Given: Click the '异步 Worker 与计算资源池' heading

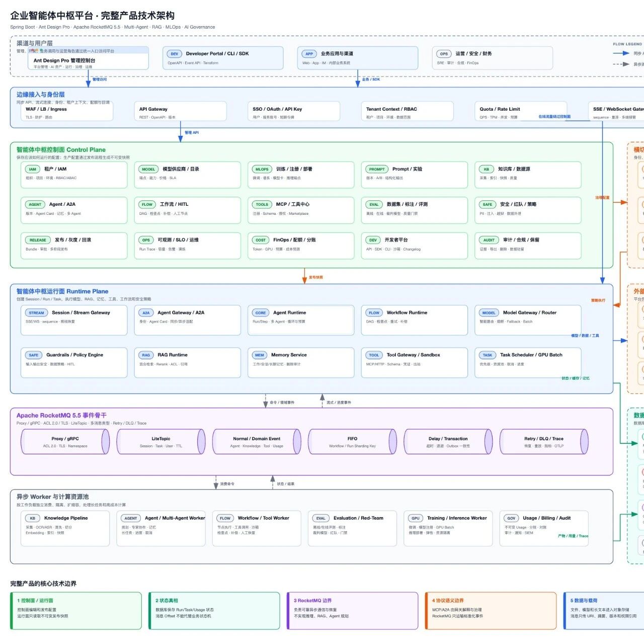Looking at the screenshot, I should pyautogui.click(x=52, y=497).
